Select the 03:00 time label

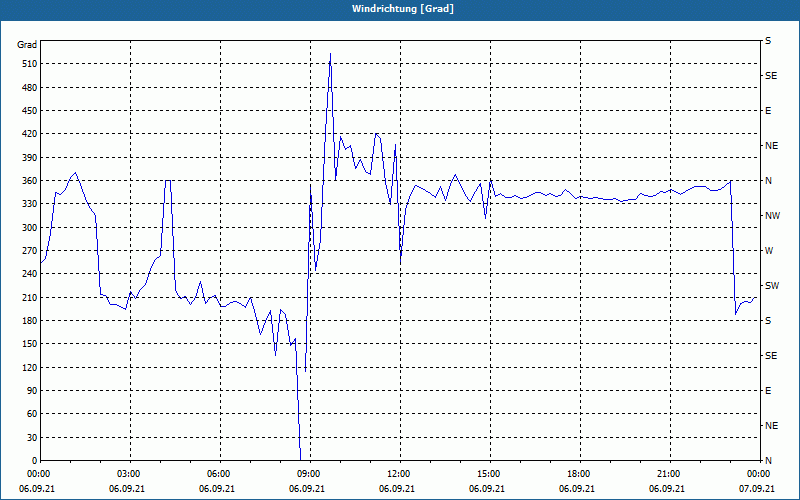click(127, 474)
